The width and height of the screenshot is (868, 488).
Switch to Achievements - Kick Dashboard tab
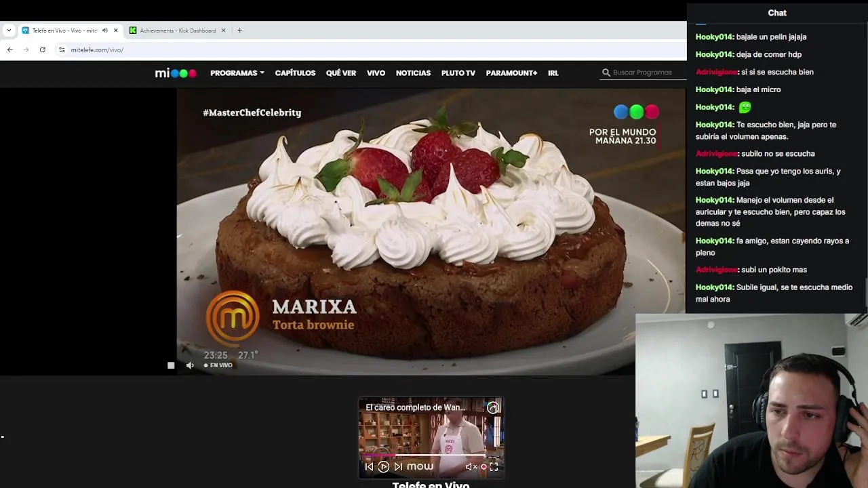178,30
